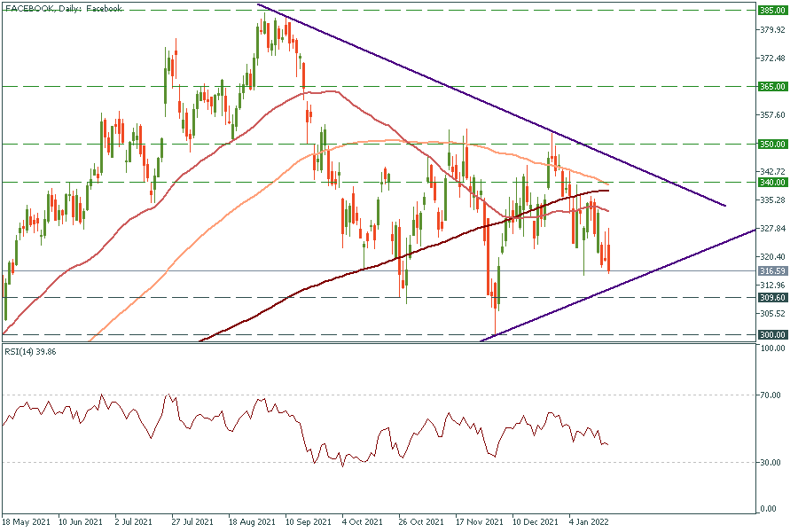Click the 340.00 price level label
This screenshot has width=798, height=532.
(772, 182)
